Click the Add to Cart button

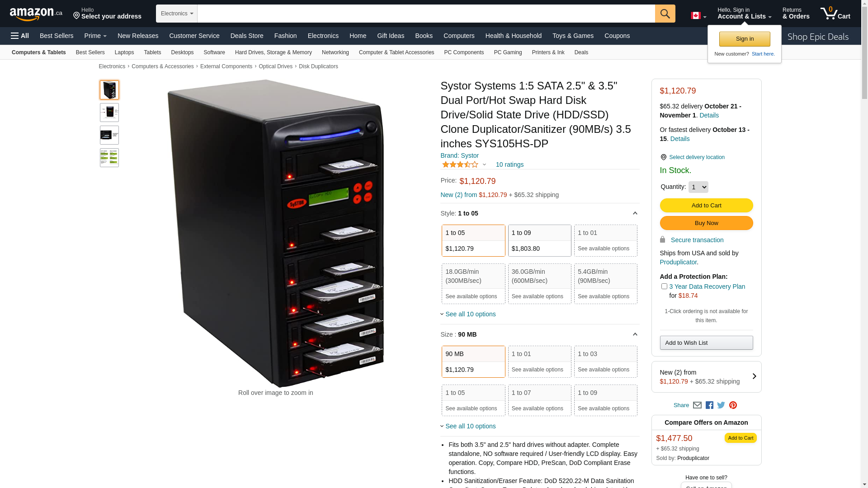click(706, 206)
